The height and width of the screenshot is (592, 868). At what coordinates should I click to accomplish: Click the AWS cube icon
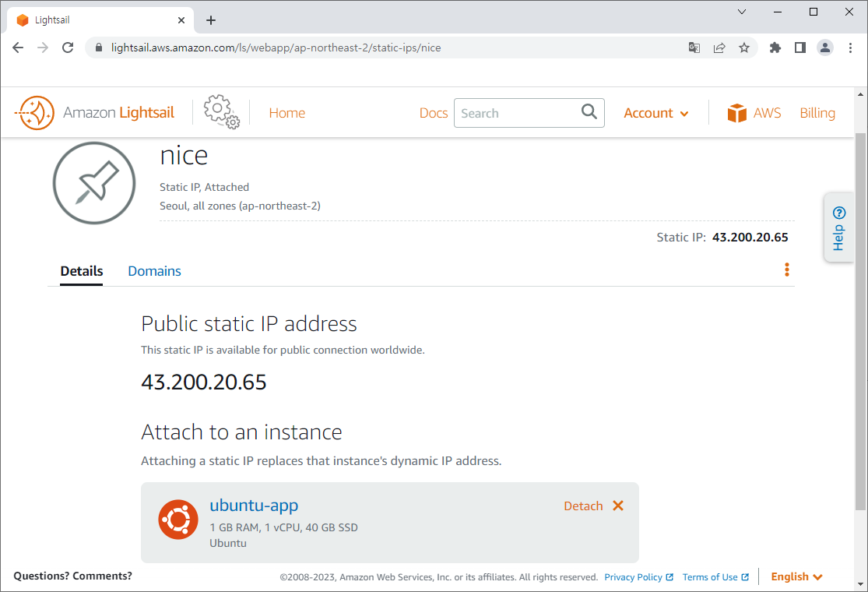736,113
